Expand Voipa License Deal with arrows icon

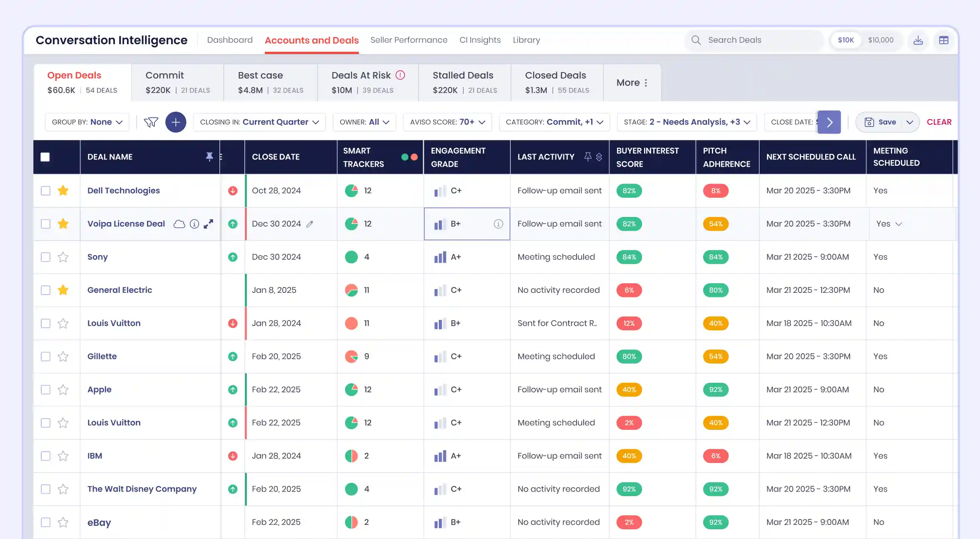208,224
